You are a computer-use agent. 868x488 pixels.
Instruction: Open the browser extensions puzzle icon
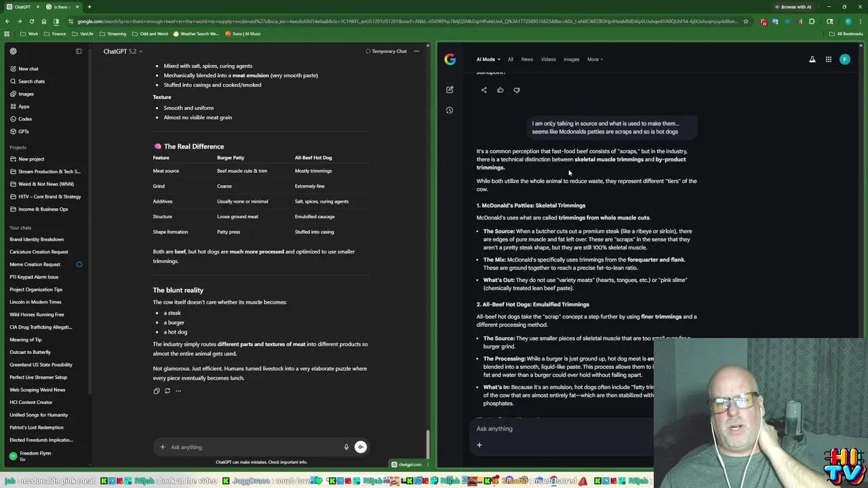pyautogui.click(x=812, y=21)
